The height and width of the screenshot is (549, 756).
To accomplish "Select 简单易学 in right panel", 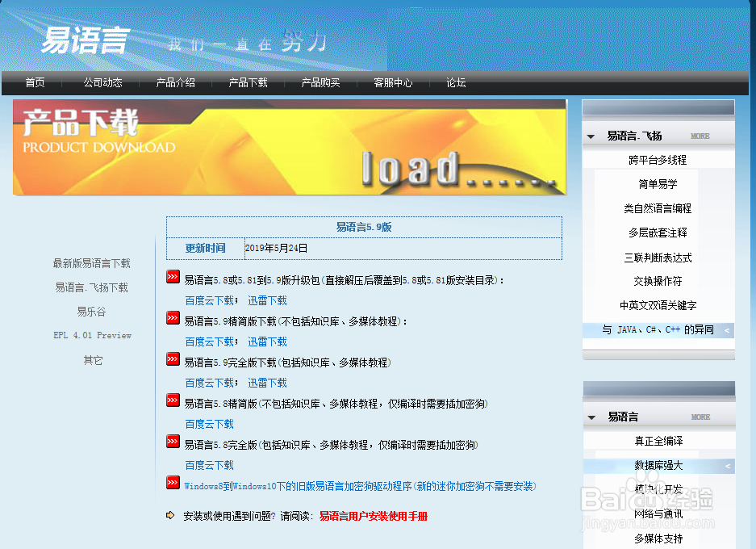I will [658, 184].
